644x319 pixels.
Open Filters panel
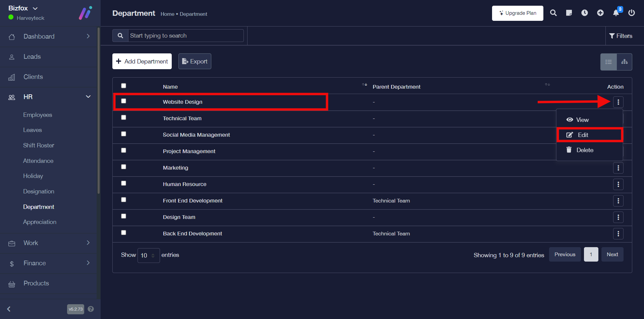(x=621, y=36)
